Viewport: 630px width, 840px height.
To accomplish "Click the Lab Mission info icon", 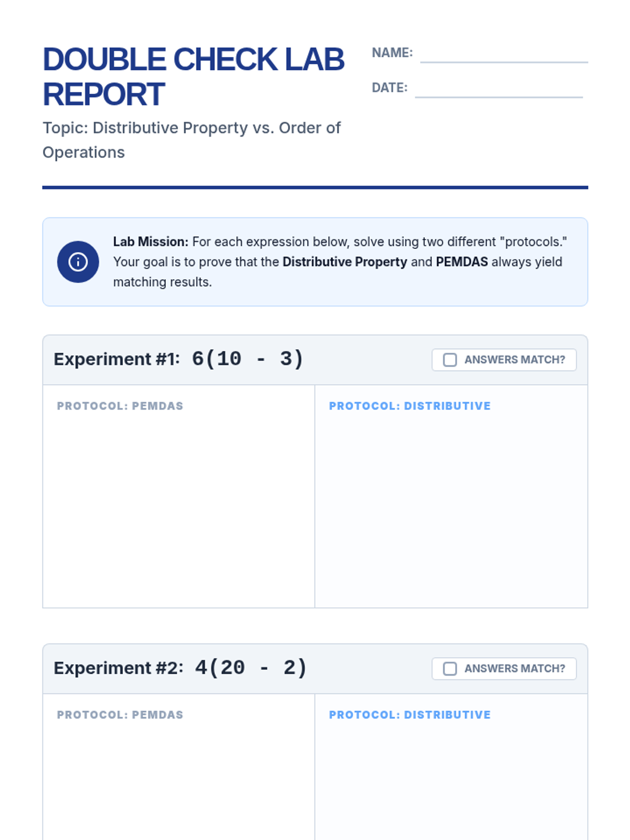I will [78, 262].
